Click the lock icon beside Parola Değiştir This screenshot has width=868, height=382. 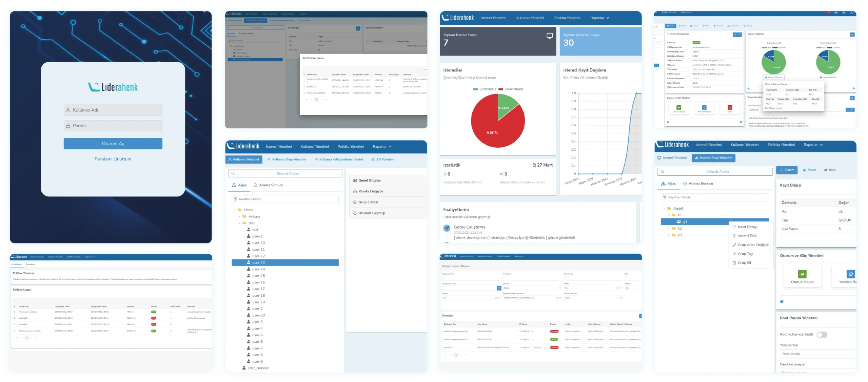coord(355,191)
